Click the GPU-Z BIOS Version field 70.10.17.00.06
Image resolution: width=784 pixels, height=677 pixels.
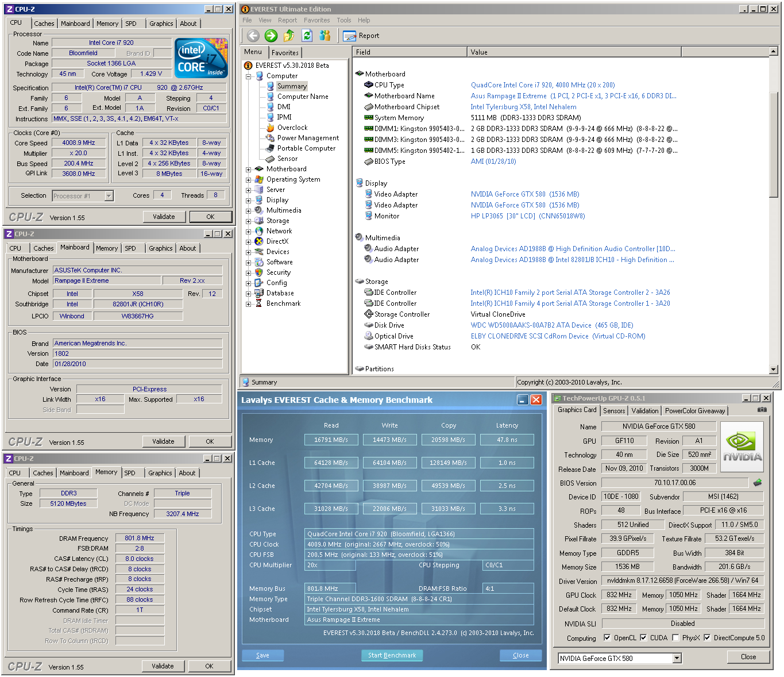coord(675,483)
